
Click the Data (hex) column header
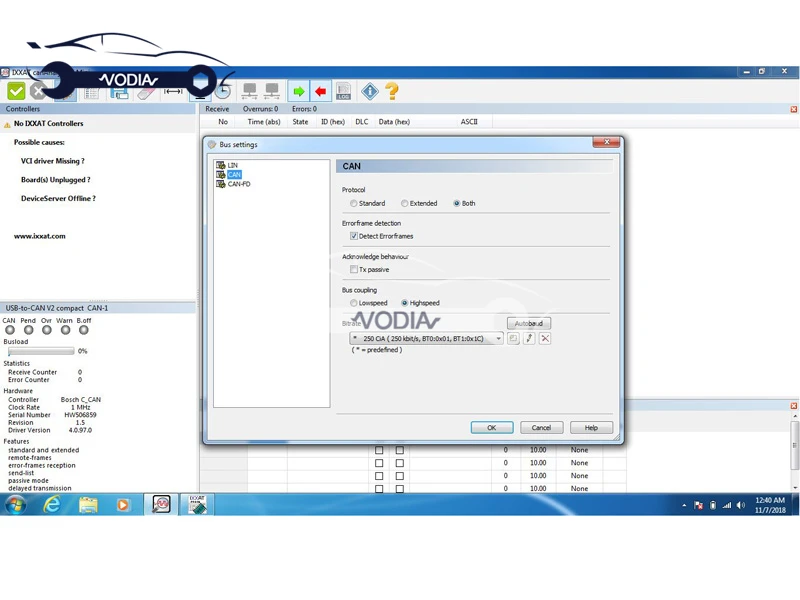[x=394, y=122]
